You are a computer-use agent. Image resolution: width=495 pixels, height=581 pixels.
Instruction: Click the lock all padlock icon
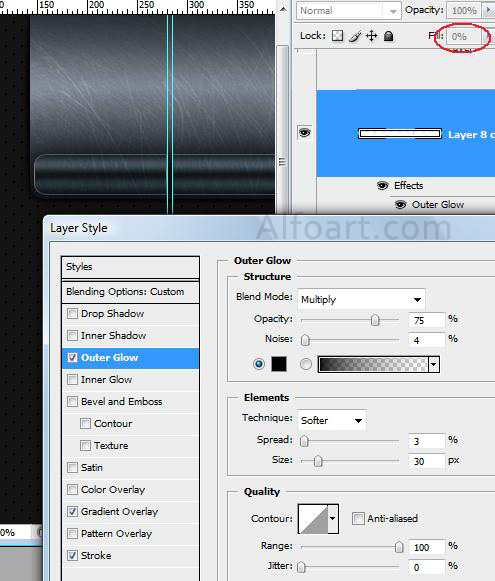(x=388, y=36)
